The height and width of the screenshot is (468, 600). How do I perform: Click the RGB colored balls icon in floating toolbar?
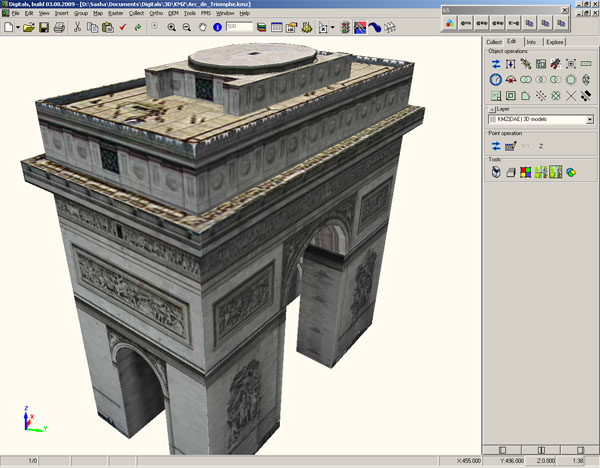[450, 23]
